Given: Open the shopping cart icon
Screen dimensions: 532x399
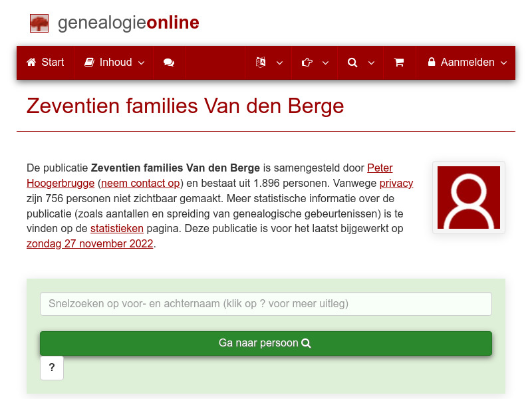Looking at the screenshot, I should click(399, 63).
